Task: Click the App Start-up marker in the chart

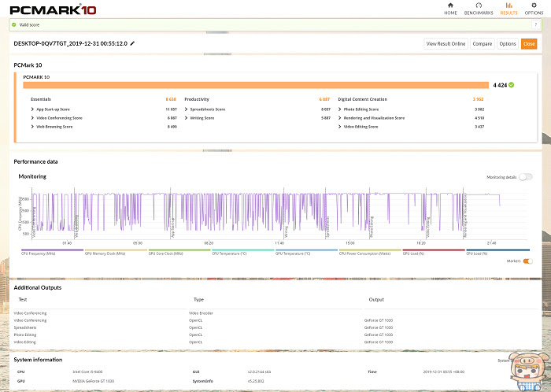Action: click(x=172, y=228)
